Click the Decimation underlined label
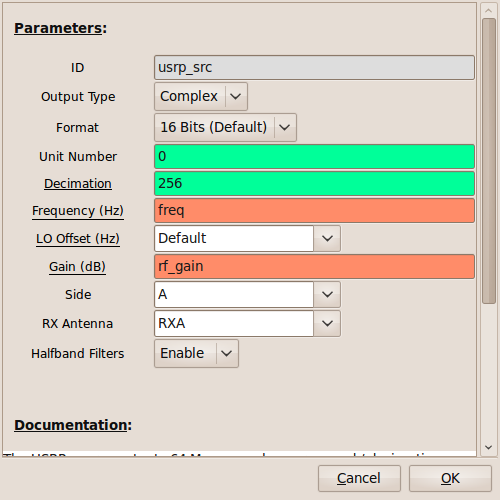Image resolution: width=500 pixels, height=500 pixels. click(x=78, y=184)
